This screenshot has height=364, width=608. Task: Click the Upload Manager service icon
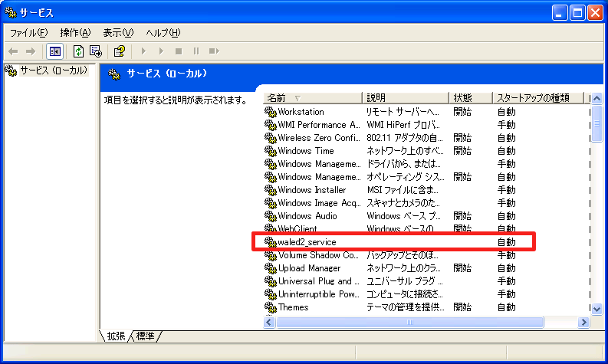271,268
